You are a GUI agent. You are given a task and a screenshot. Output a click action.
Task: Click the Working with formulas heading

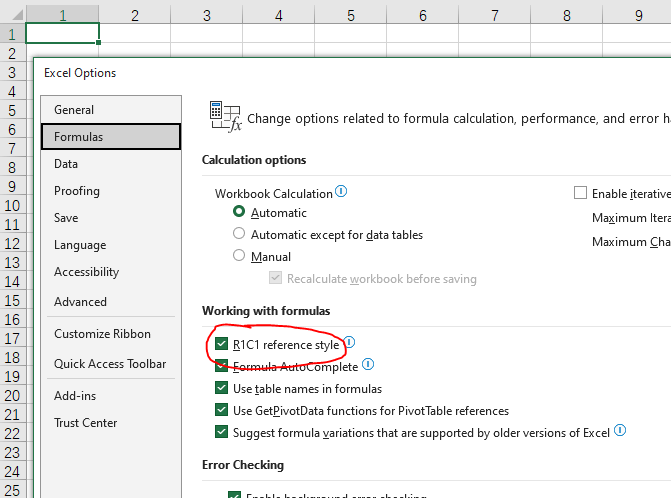pos(266,311)
